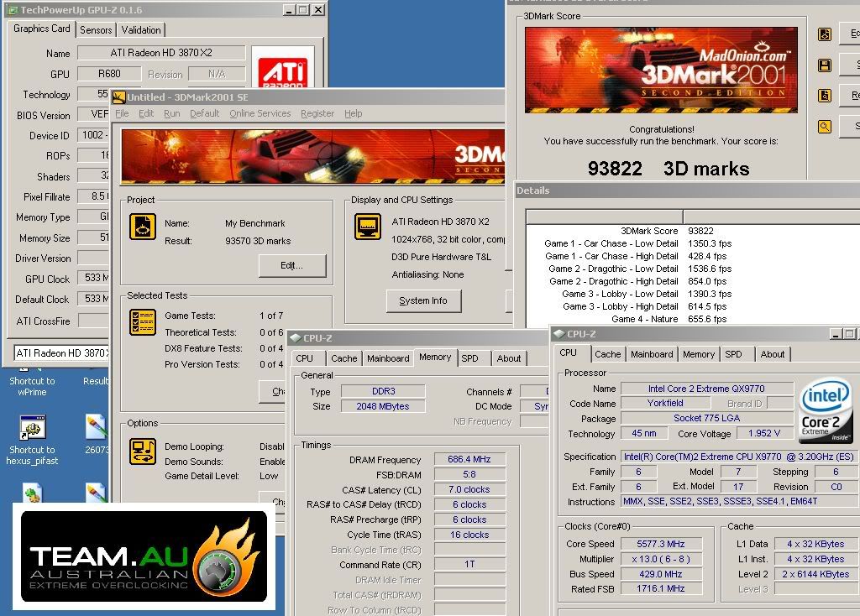Screen dimensions: 860x616
Task: Click the Edit... button under Project
Action: pos(292,265)
